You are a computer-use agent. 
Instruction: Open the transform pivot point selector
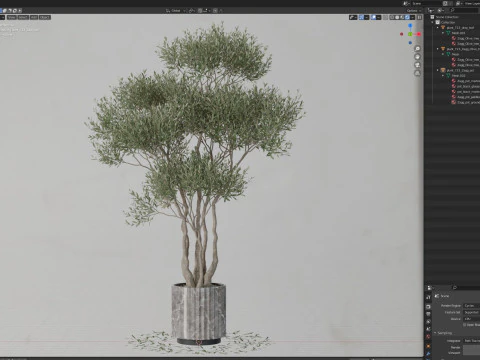tap(192, 11)
